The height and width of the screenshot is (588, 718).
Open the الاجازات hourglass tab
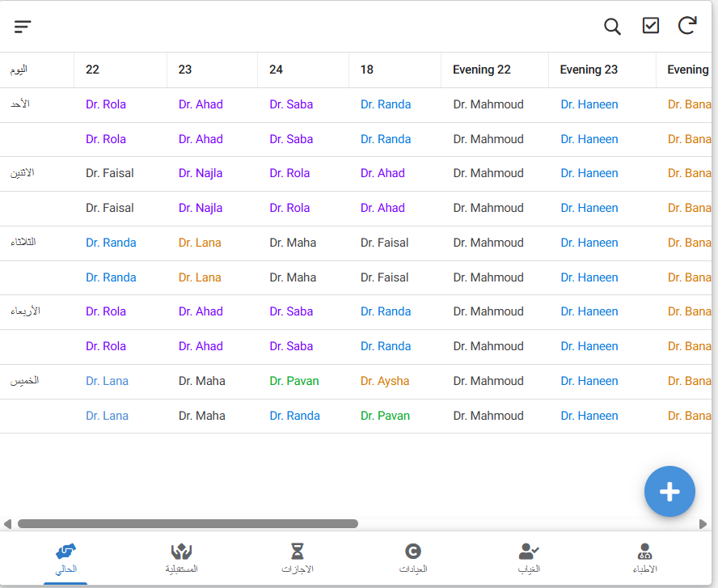pyautogui.click(x=298, y=558)
